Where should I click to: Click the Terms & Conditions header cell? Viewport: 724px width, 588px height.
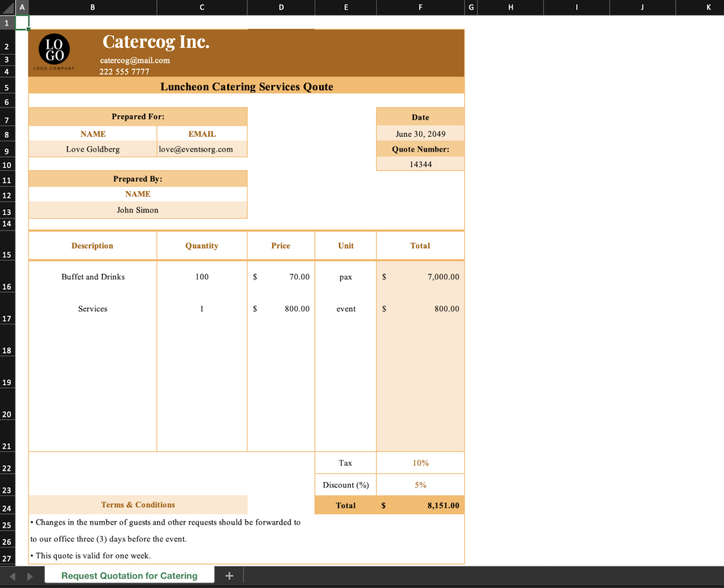(138, 505)
